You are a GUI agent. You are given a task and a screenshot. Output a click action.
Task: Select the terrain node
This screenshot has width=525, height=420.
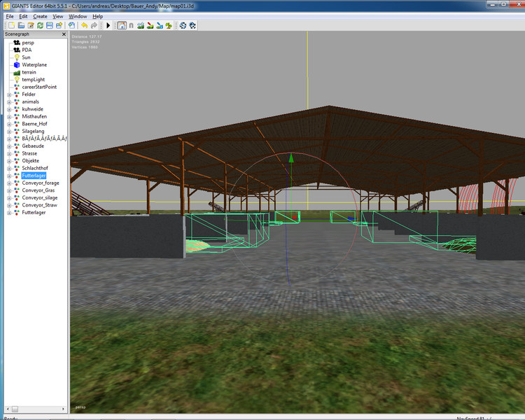(29, 72)
